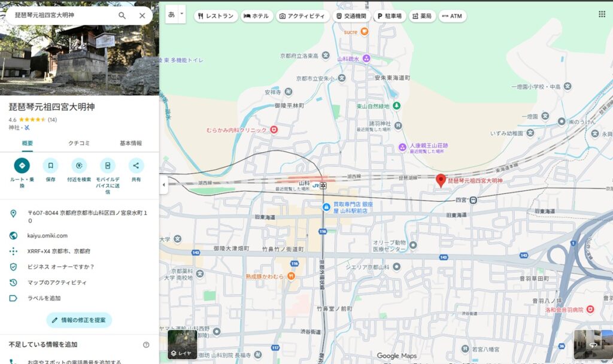Collapse the side panel arrow

[x=163, y=184]
